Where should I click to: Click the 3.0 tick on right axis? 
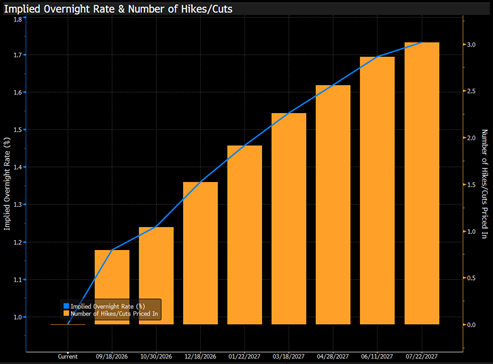tap(471, 45)
